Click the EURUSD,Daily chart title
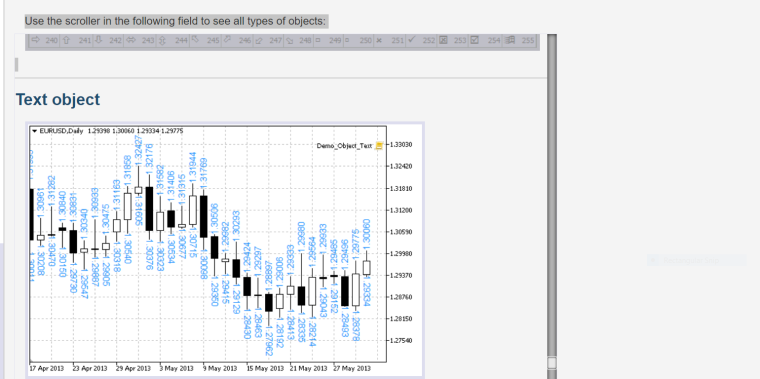Viewport: 760px width, 379px height. coord(62,131)
